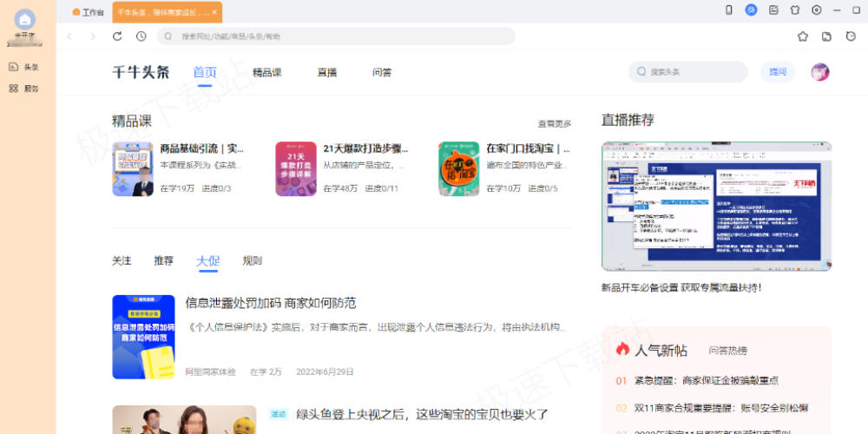Click 查看更多 beside 精品课
The image size is (868, 434).
pyautogui.click(x=555, y=123)
